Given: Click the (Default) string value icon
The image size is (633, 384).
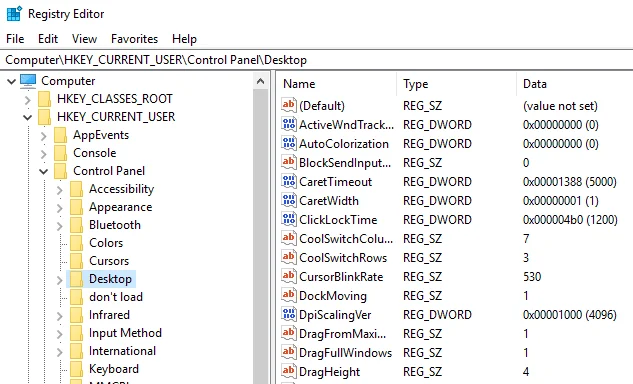Looking at the screenshot, I should [x=289, y=105].
